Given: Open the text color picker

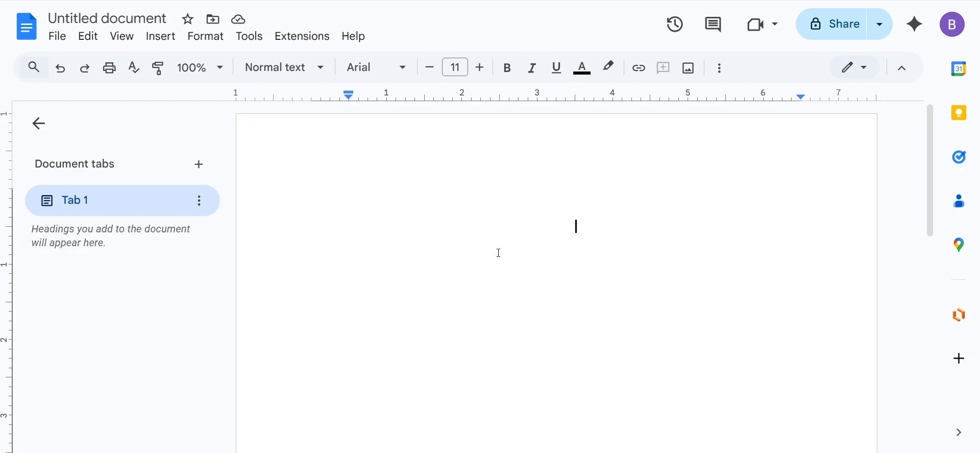Looking at the screenshot, I should pyautogui.click(x=582, y=67).
